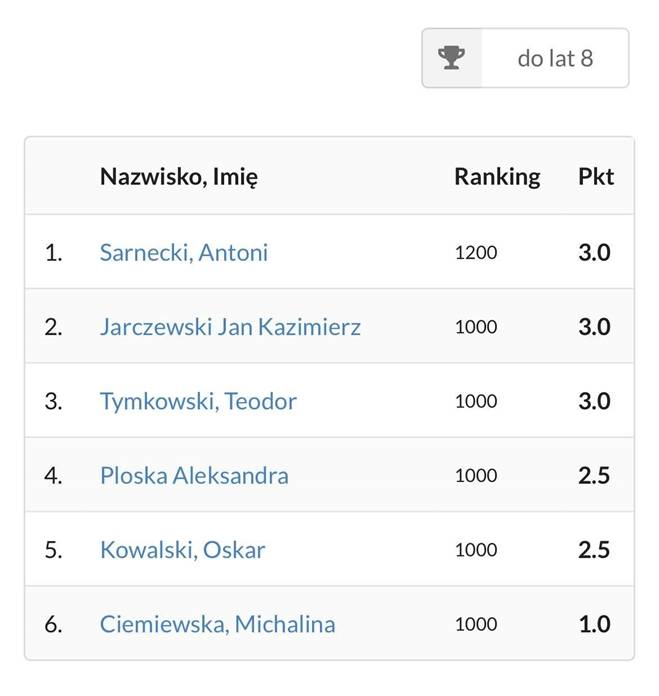Open Ciemiewska, Michalina player profile
This screenshot has width=659, height=696.
[x=217, y=624]
